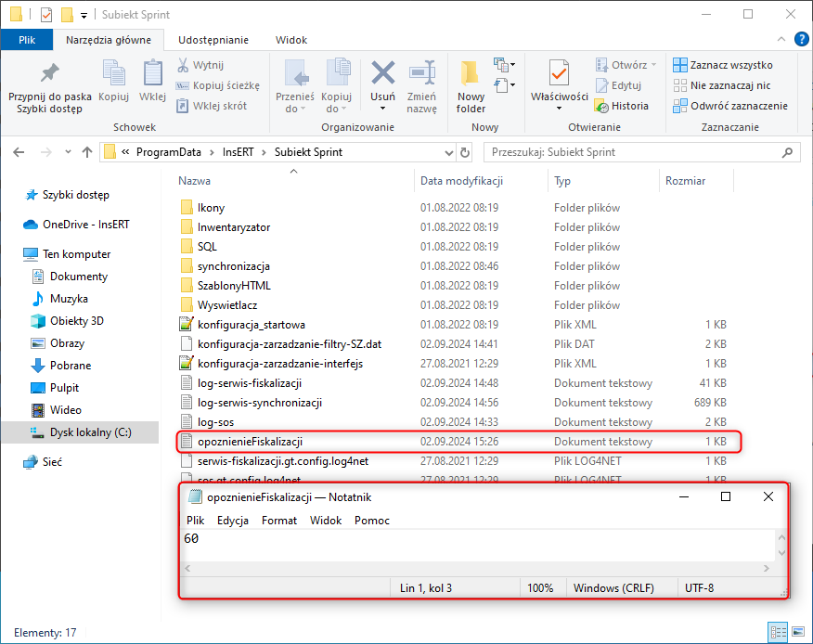Click the Usuń delete icon

(x=383, y=72)
